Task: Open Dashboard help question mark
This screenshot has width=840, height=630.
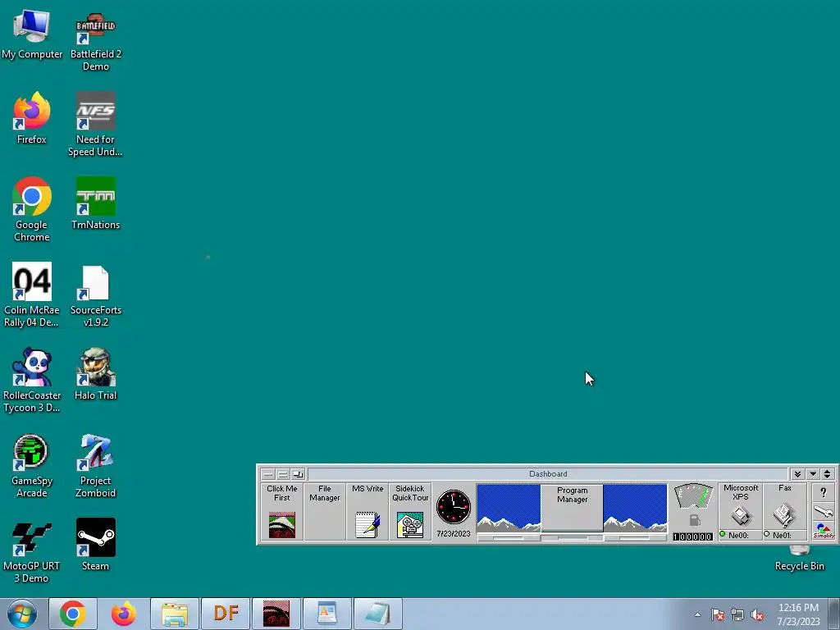Action: (824, 493)
